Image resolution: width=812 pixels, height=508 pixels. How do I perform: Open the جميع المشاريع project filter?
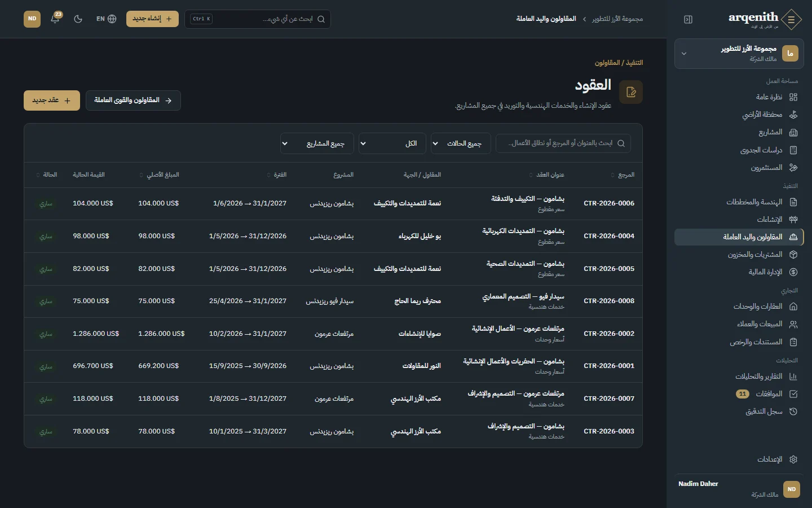pos(317,143)
